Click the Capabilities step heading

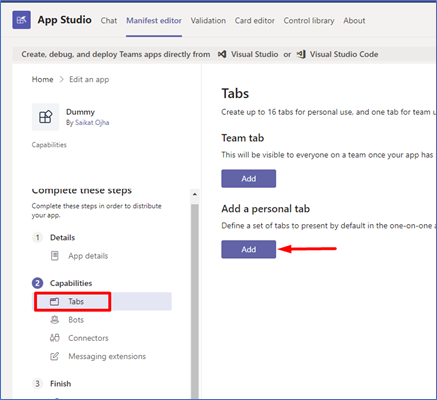(x=71, y=283)
